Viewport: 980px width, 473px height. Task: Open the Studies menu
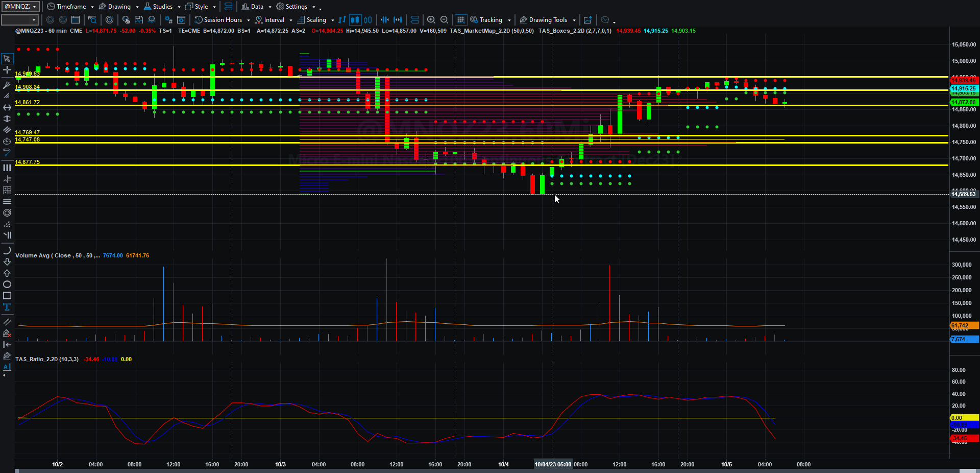coord(162,7)
